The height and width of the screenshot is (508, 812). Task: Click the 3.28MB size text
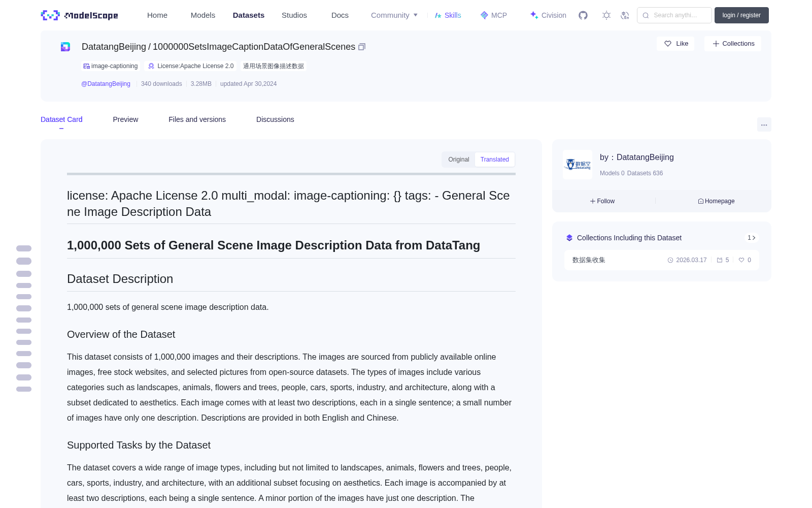coord(201,84)
